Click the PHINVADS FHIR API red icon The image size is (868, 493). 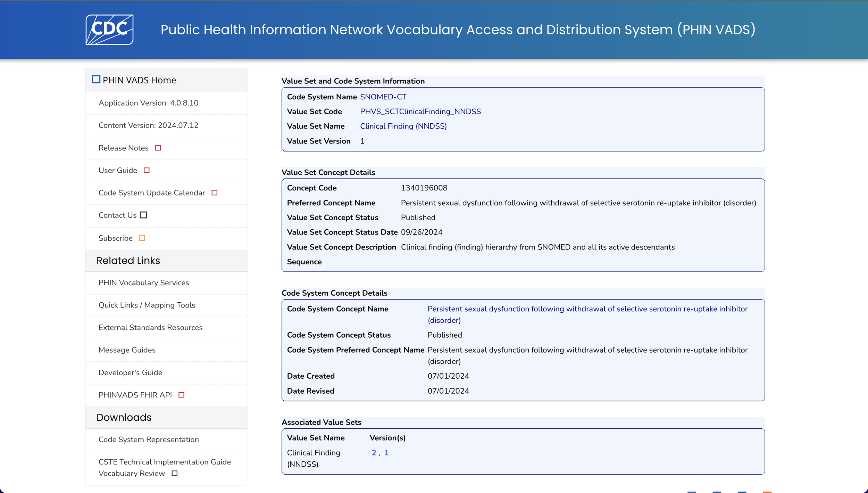[181, 395]
